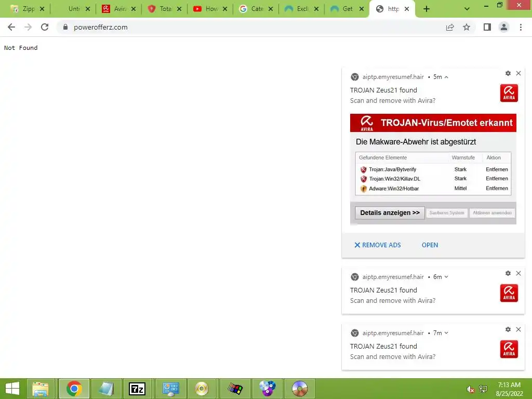Click the network tray icon

(483, 389)
